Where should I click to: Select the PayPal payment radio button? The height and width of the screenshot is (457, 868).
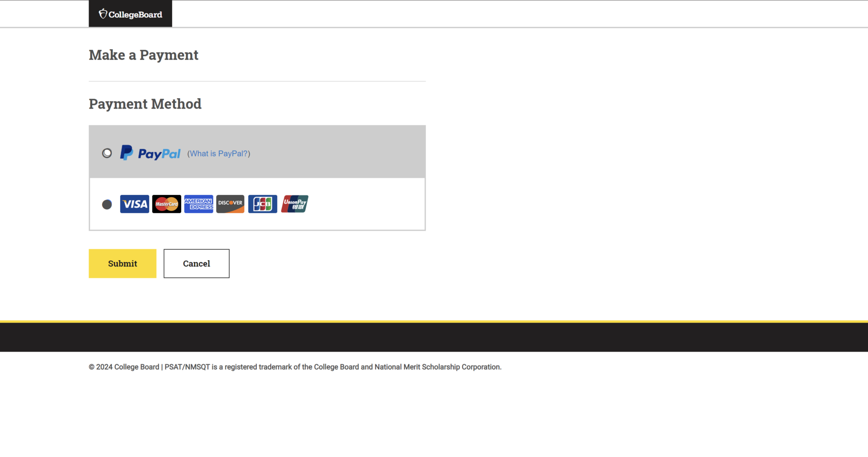tap(107, 153)
